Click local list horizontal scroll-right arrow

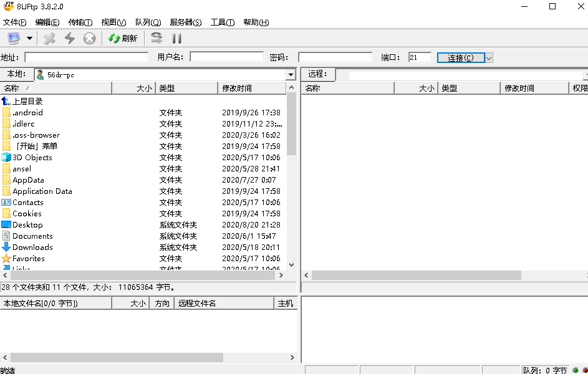281,275
